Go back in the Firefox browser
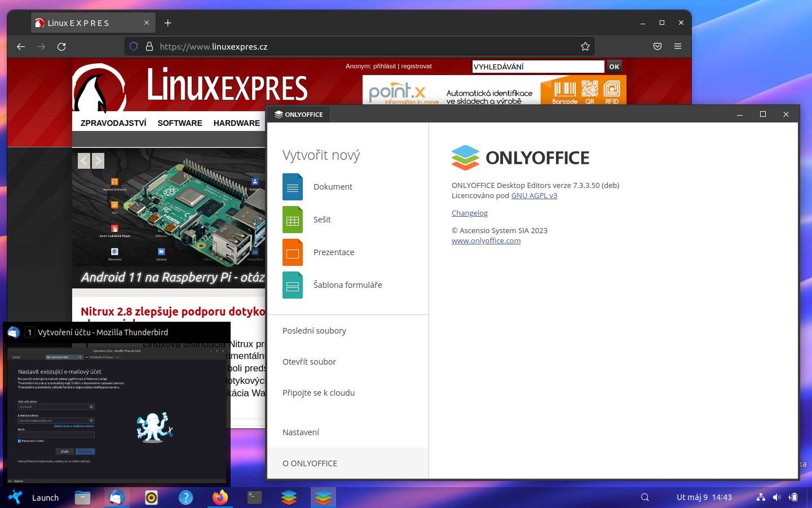This screenshot has height=508, width=812. [21, 46]
